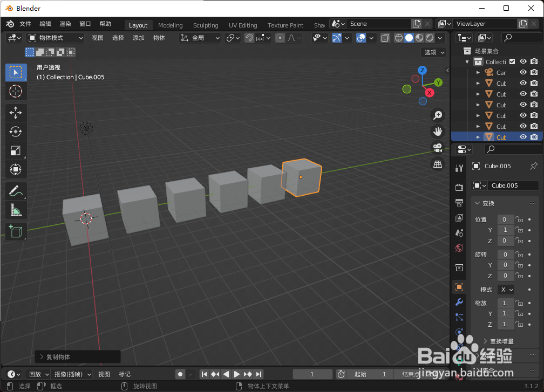The width and height of the screenshot is (544, 392).
Task: Open the Scene properties tab
Action: tap(459, 233)
